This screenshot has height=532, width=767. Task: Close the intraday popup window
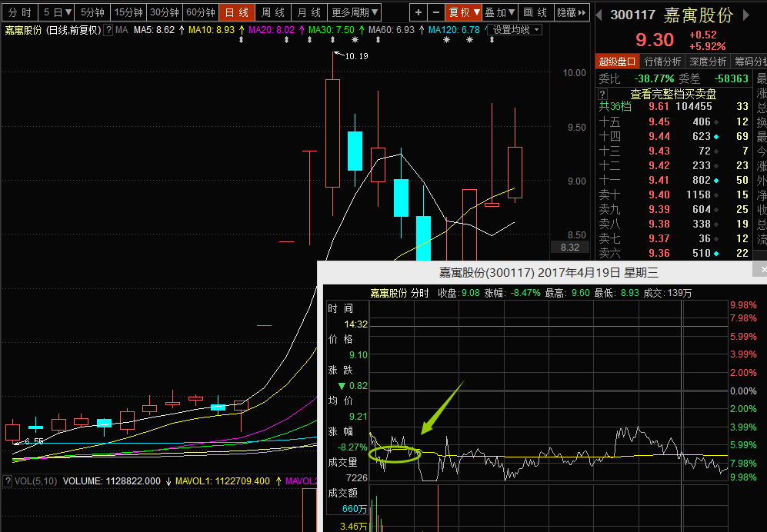[x=762, y=270]
